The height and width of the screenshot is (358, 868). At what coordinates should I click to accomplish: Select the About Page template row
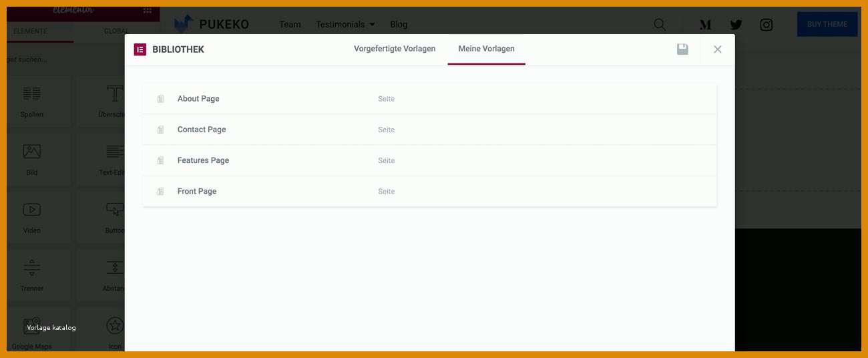429,99
